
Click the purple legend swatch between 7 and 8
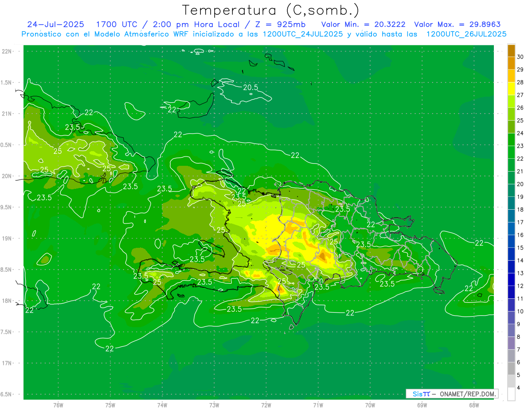511,343
